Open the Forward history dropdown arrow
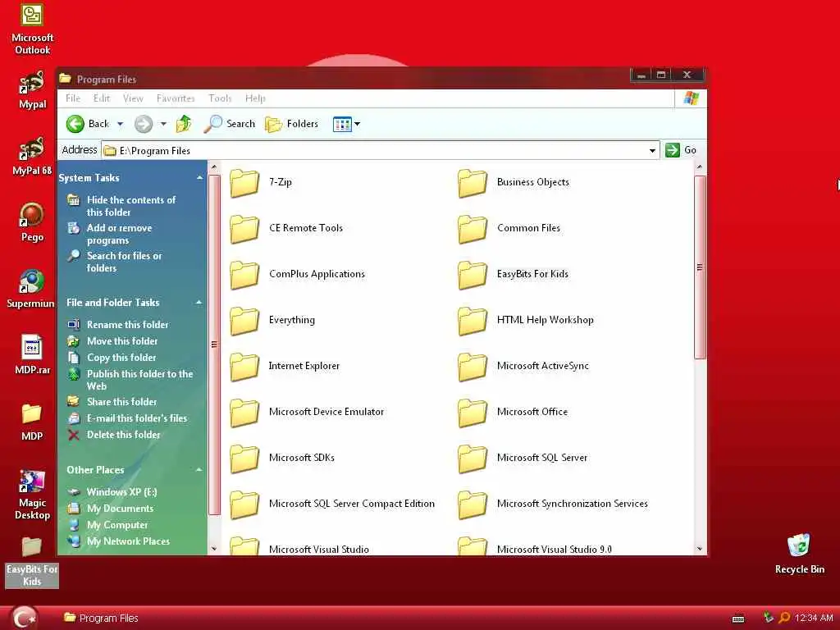The width and height of the screenshot is (840, 630). click(163, 124)
